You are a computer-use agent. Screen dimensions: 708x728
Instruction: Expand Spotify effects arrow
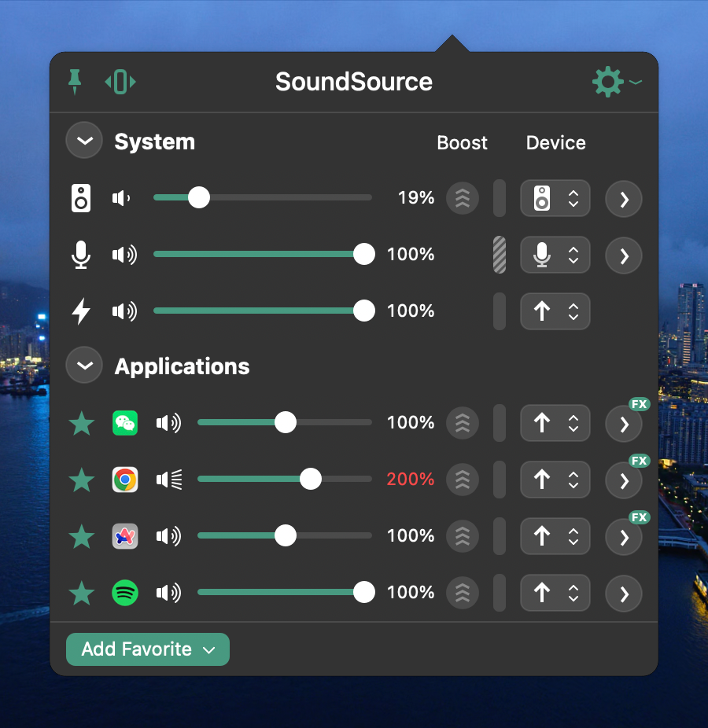(x=624, y=594)
